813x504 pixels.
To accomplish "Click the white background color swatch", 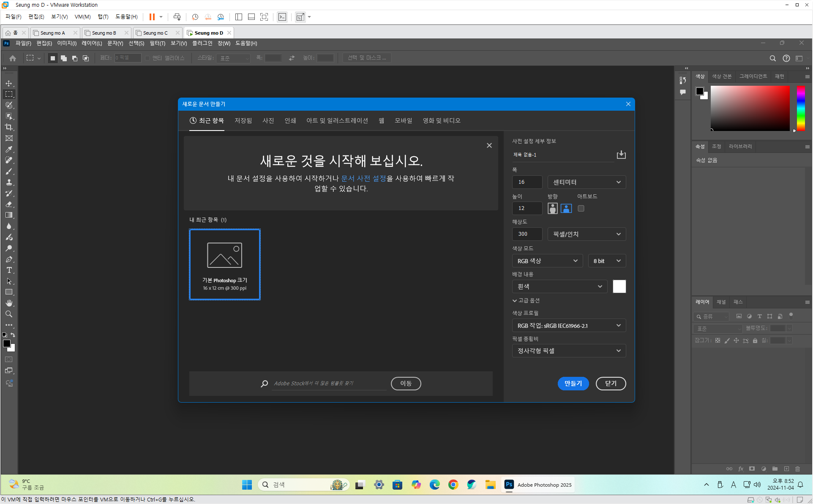I will [619, 286].
